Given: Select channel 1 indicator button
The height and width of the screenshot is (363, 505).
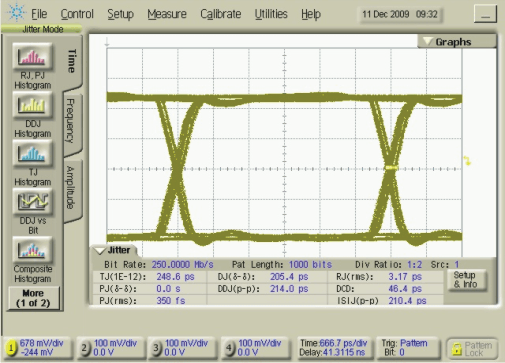Looking at the screenshot, I should pos(11,348).
